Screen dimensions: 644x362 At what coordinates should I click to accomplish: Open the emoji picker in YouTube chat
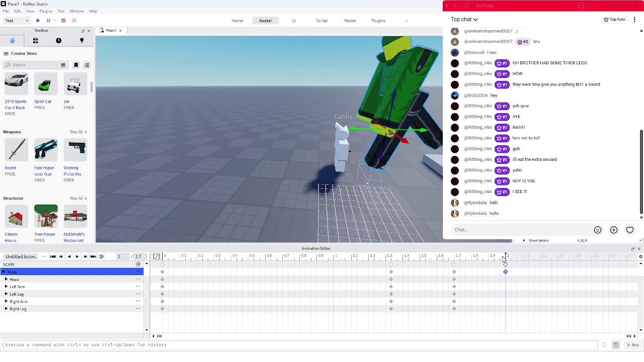tap(598, 230)
